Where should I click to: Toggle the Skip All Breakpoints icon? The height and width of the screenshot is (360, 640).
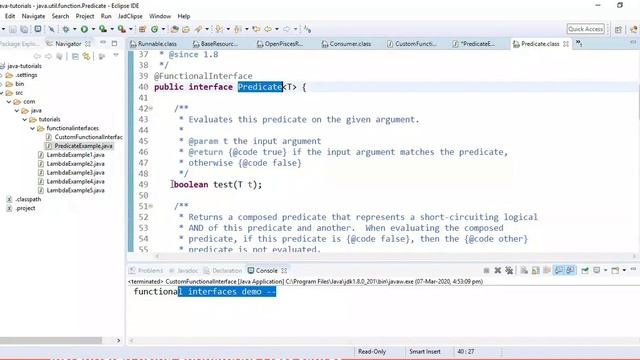click(x=51, y=29)
